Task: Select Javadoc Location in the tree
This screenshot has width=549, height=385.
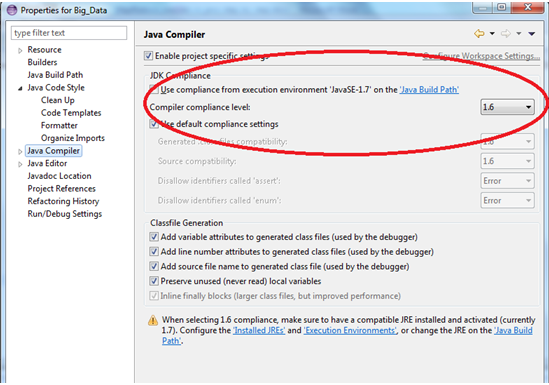Action: click(60, 176)
